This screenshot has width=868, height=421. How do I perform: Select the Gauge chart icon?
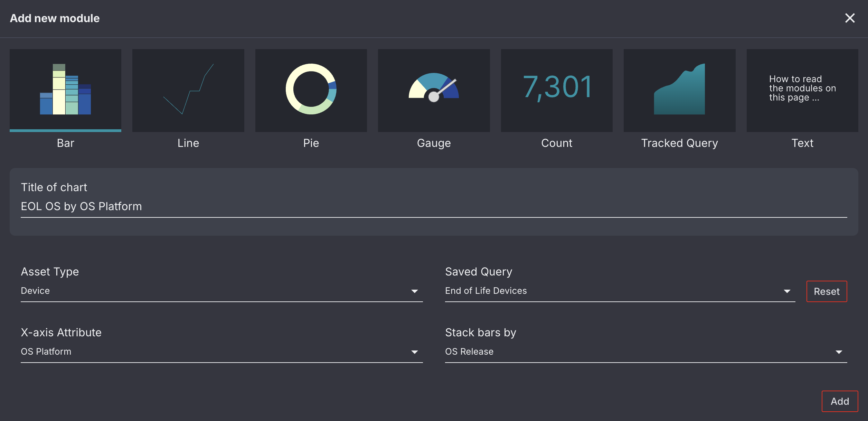point(434,90)
